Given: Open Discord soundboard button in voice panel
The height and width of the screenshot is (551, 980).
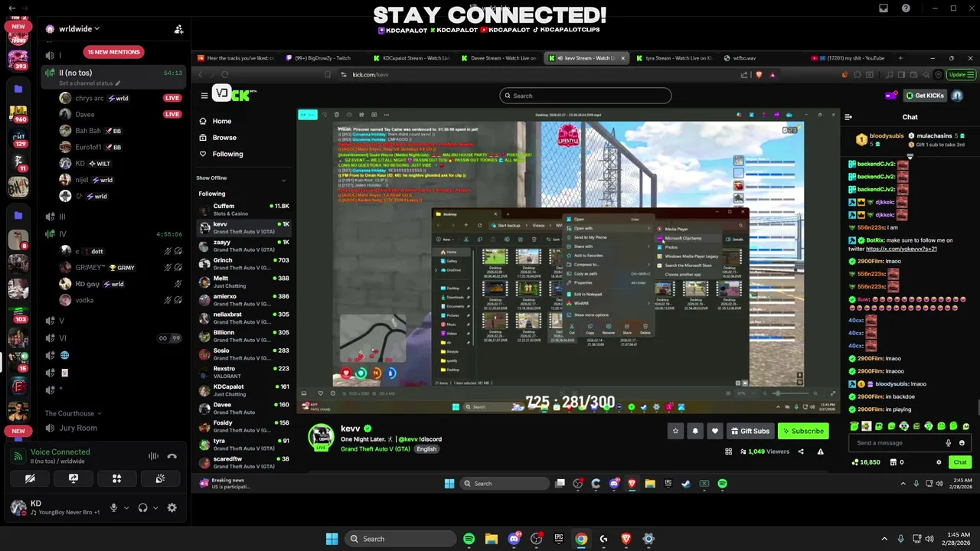Looking at the screenshot, I should click(160, 478).
